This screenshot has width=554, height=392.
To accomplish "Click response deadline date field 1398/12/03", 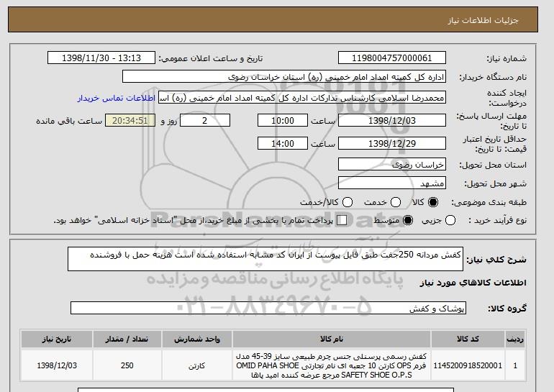I will click(392, 120).
